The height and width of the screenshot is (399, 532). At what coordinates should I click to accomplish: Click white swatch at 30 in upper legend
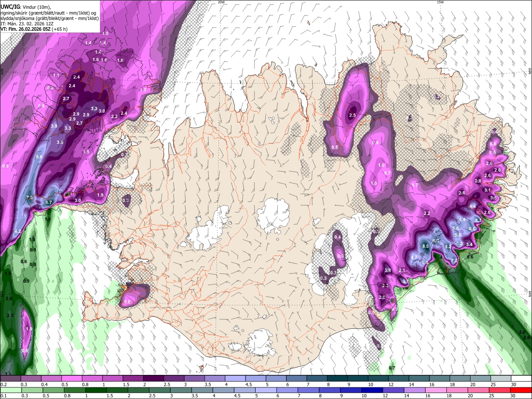point(521,379)
